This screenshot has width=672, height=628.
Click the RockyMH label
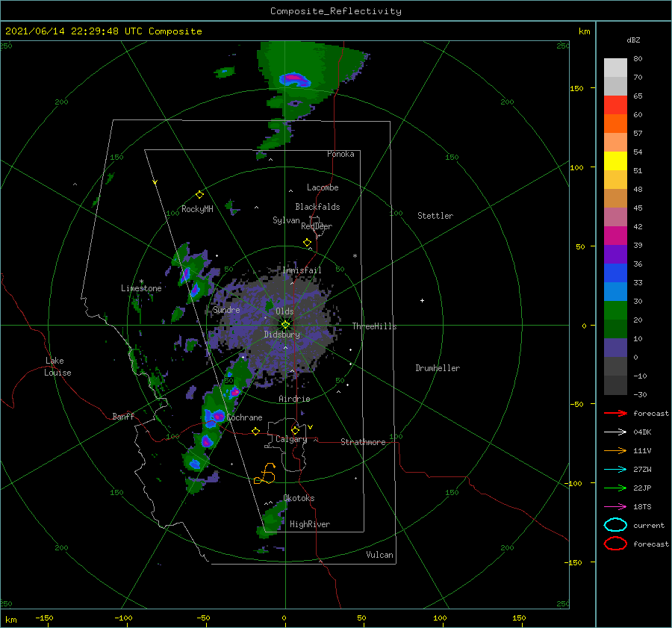click(197, 209)
